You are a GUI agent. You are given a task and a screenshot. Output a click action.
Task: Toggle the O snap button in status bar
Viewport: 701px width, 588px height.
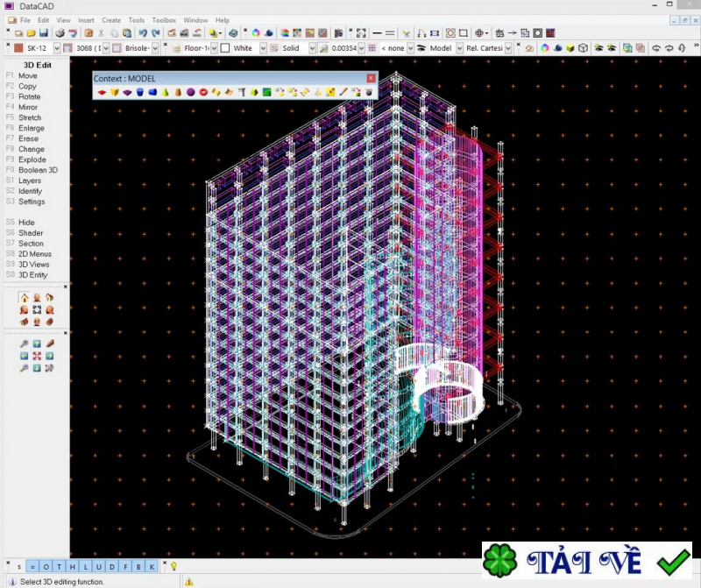(x=46, y=567)
